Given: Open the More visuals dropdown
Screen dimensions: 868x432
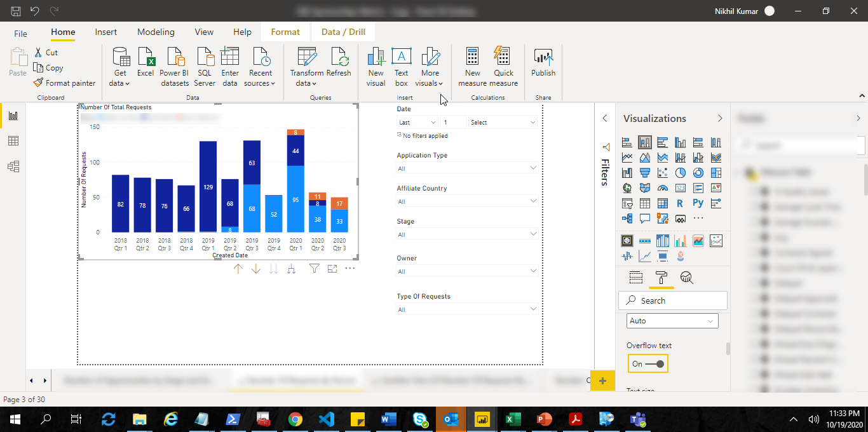Looking at the screenshot, I should [x=430, y=67].
